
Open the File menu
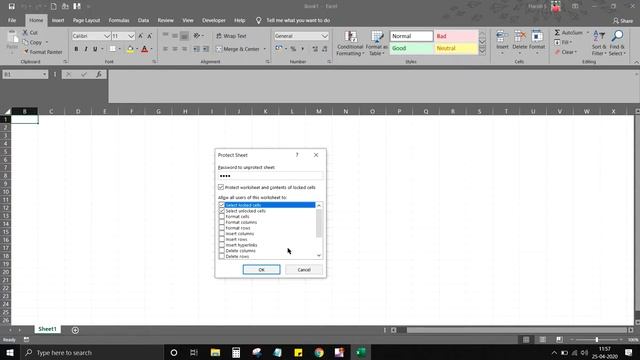pos(12,20)
